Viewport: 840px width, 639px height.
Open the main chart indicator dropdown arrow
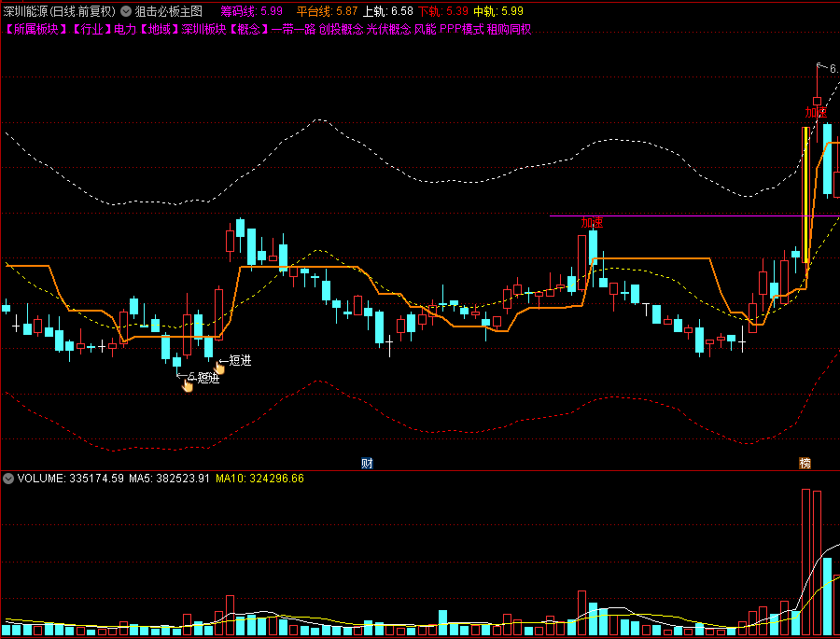[x=126, y=11]
